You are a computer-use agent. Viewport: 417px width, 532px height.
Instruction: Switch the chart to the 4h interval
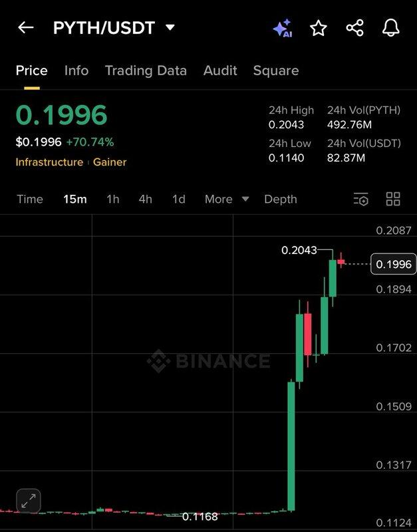point(145,199)
